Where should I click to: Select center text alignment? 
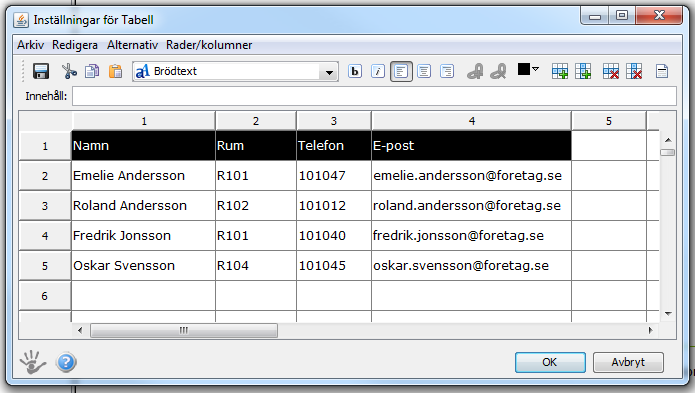(x=424, y=71)
